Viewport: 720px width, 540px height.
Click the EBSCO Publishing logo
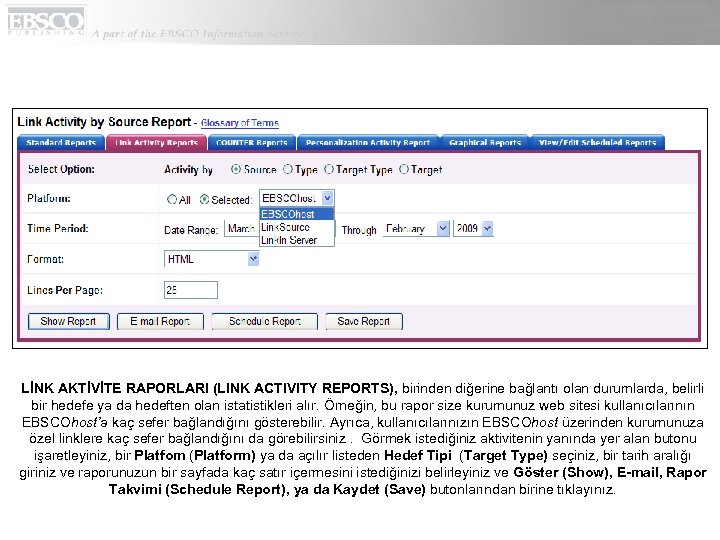pos(46,21)
